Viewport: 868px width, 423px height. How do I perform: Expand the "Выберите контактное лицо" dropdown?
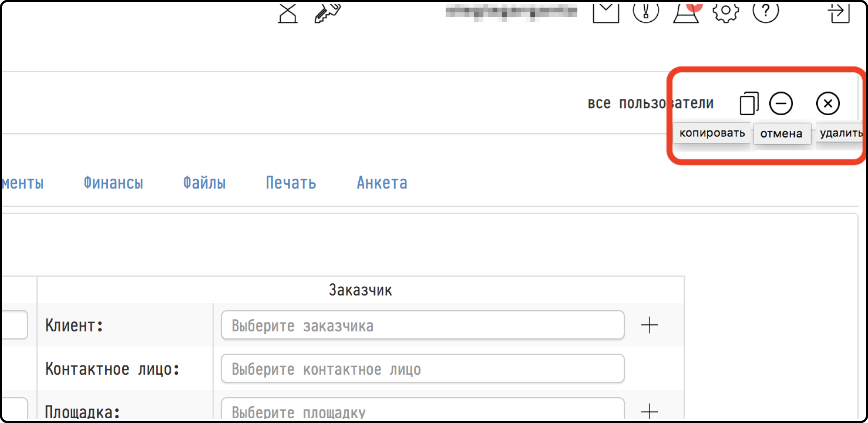(422, 369)
